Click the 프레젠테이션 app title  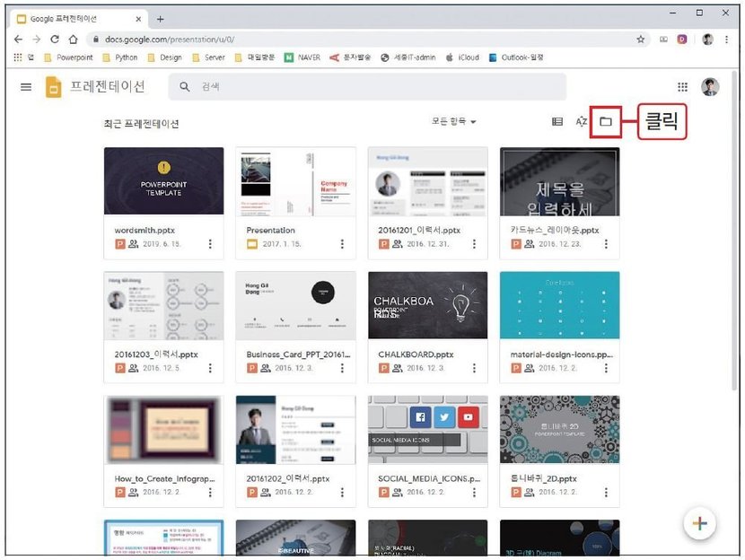point(108,86)
